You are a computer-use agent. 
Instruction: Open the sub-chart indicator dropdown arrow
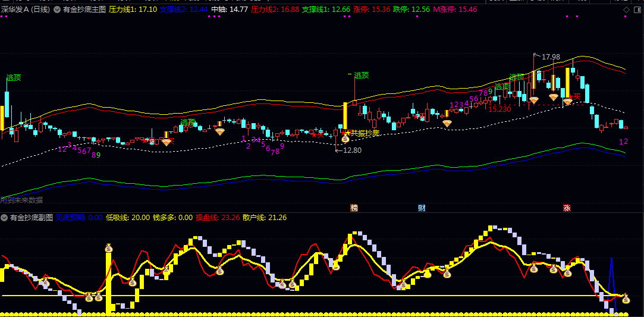pyautogui.click(x=4, y=218)
